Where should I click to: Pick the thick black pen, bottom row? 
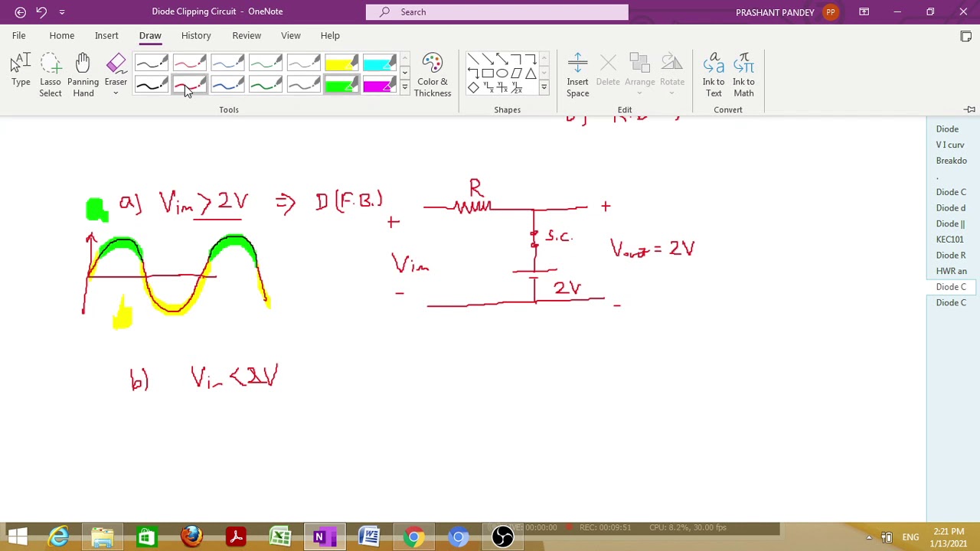tap(152, 85)
